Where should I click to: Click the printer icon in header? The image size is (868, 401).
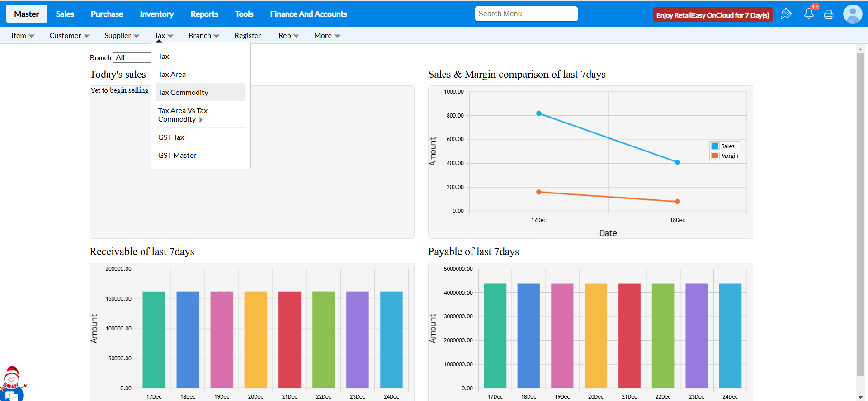829,14
